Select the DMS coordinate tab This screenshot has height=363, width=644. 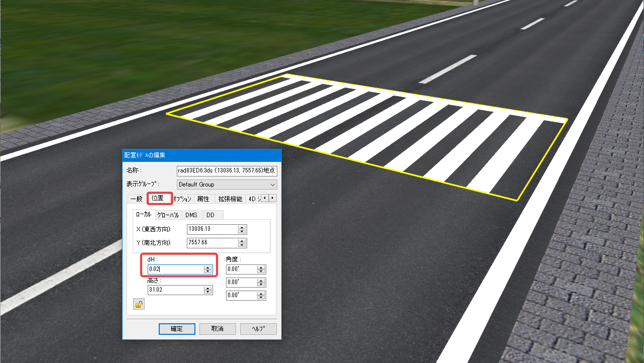tap(191, 215)
